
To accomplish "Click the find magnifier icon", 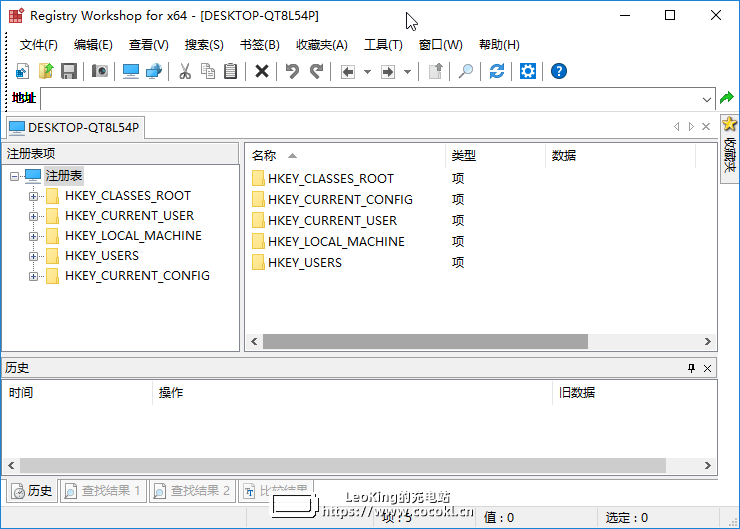I will point(466,71).
